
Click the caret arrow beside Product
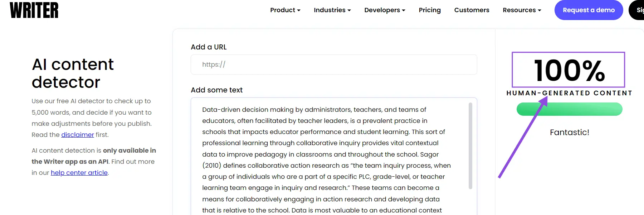pyautogui.click(x=299, y=10)
